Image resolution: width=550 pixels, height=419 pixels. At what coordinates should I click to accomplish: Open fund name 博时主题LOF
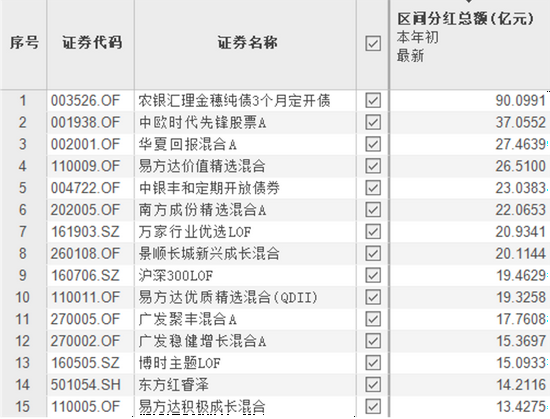[x=179, y=363]
